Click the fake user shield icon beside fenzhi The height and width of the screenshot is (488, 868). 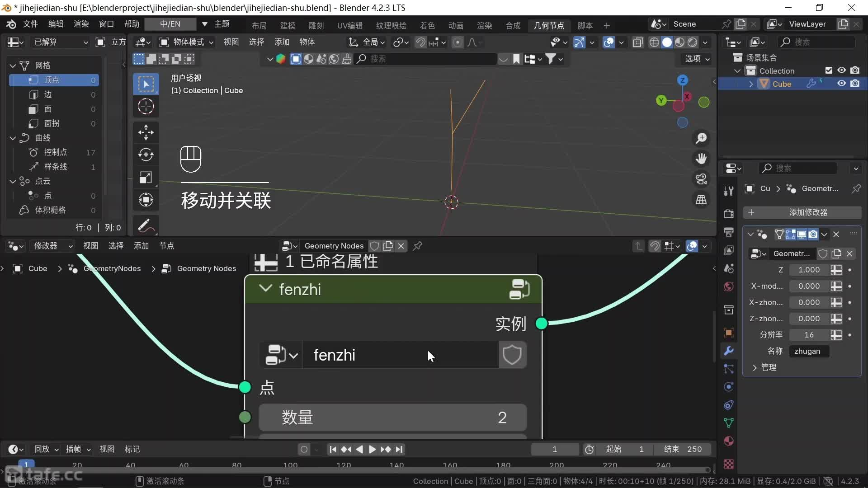coord(512,355)
